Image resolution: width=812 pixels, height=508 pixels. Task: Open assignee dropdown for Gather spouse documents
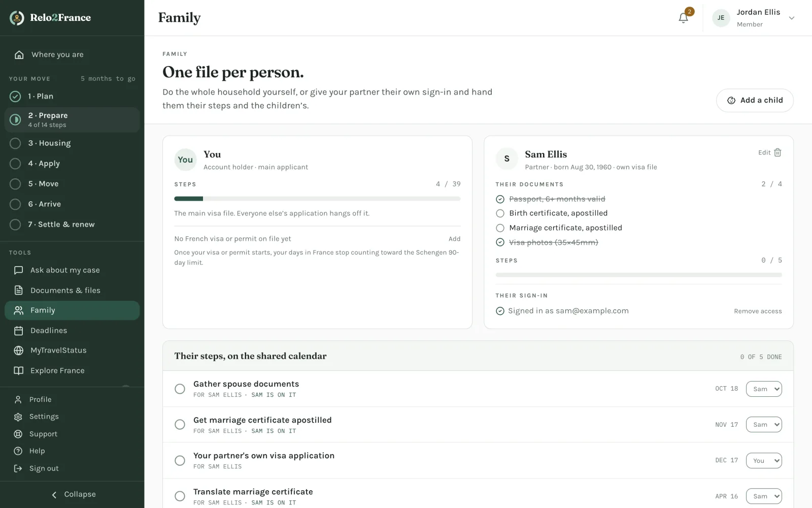(764, 389)
